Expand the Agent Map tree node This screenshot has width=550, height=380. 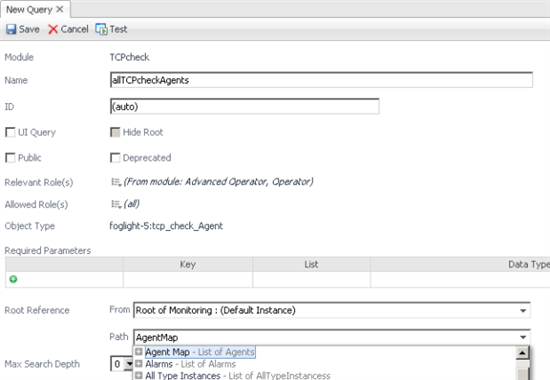click(x=139, y=352)
